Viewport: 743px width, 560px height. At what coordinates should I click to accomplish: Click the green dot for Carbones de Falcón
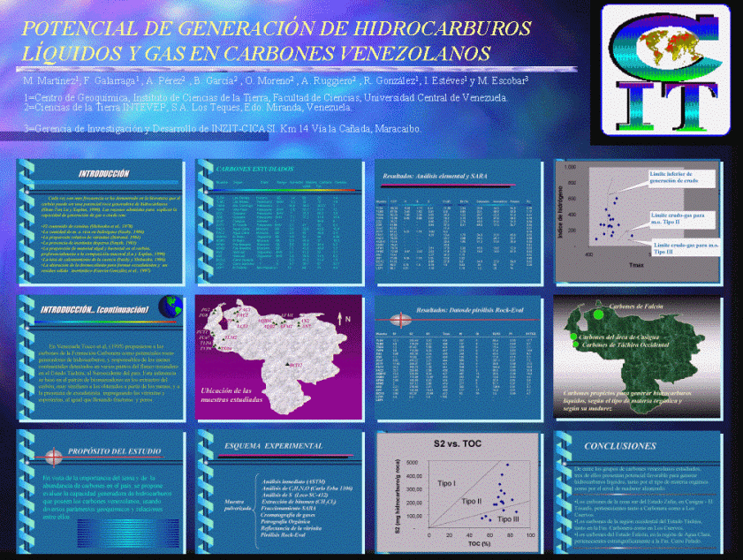(598, 314)
